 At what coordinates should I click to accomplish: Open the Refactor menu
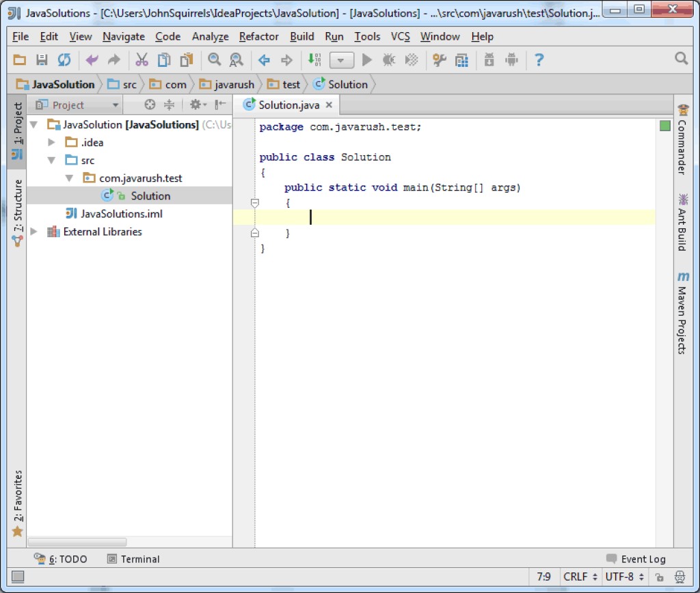coord(258,36)
